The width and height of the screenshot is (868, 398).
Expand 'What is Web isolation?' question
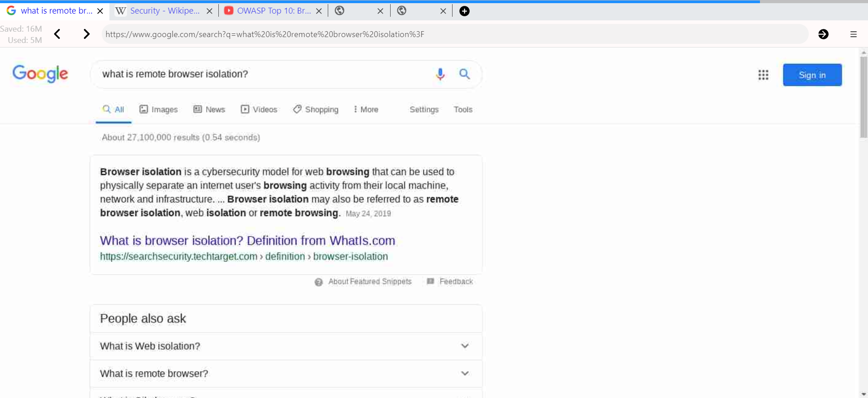[286, 346]
